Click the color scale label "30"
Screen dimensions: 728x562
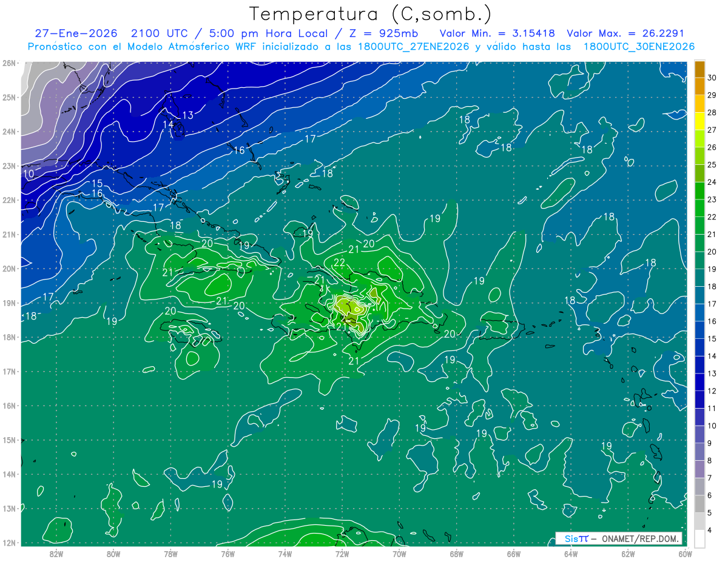click(712, 78)
